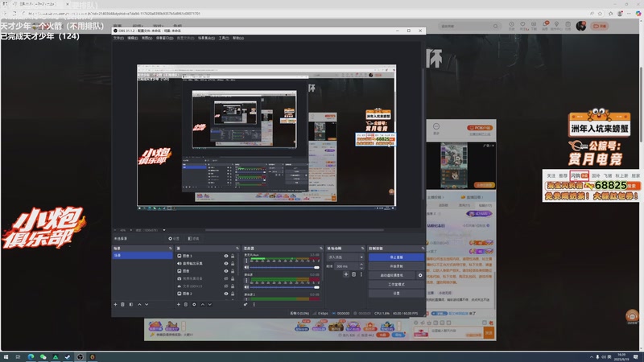
Task: Pop out the Sources dock panel
Action: point(237,249)
